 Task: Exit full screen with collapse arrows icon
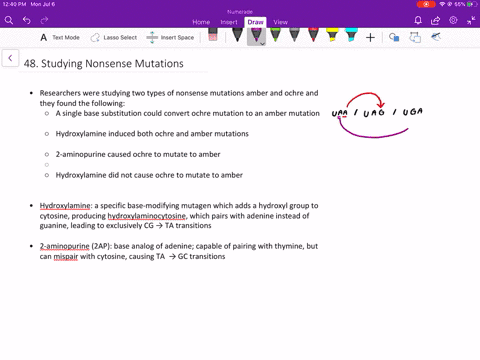(471, 20)
